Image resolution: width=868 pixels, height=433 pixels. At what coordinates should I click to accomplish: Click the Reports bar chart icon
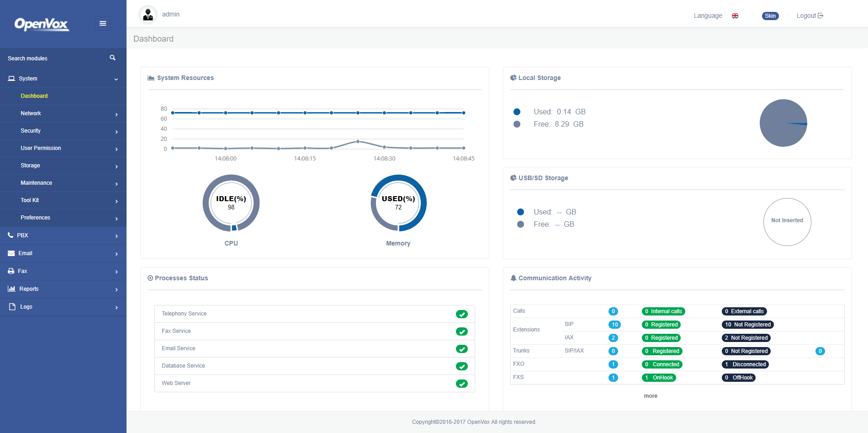[11, 289]
